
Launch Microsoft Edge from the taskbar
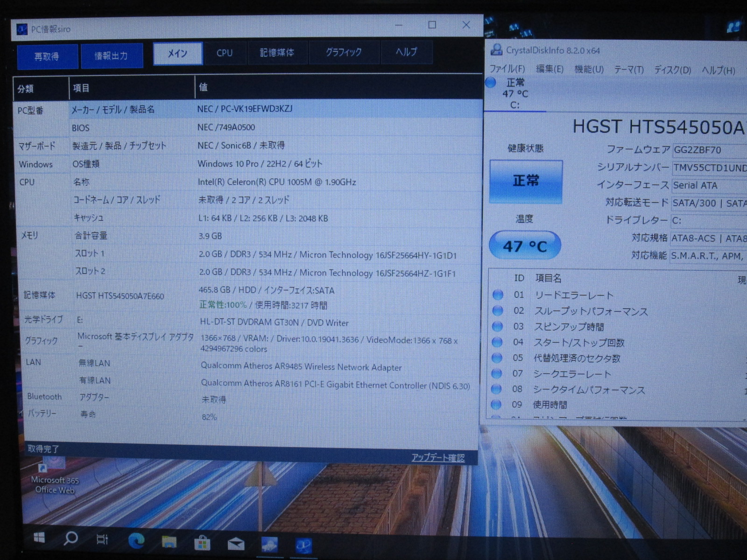coord(136,540)
